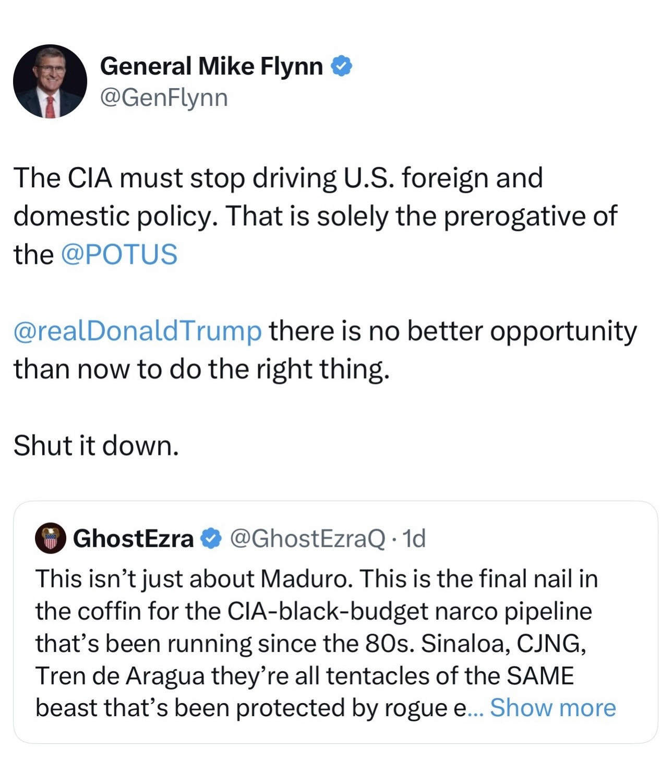Expand quoted tweet with Show more
The height and width of the screenshot is (784, 672).
pyautogui.click(x=553, y=708)
